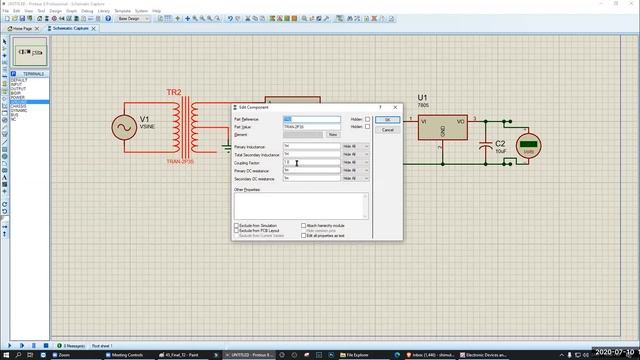Select BUS in the TERMINALS list
The image size is (640, 360).
coord(14,115)
